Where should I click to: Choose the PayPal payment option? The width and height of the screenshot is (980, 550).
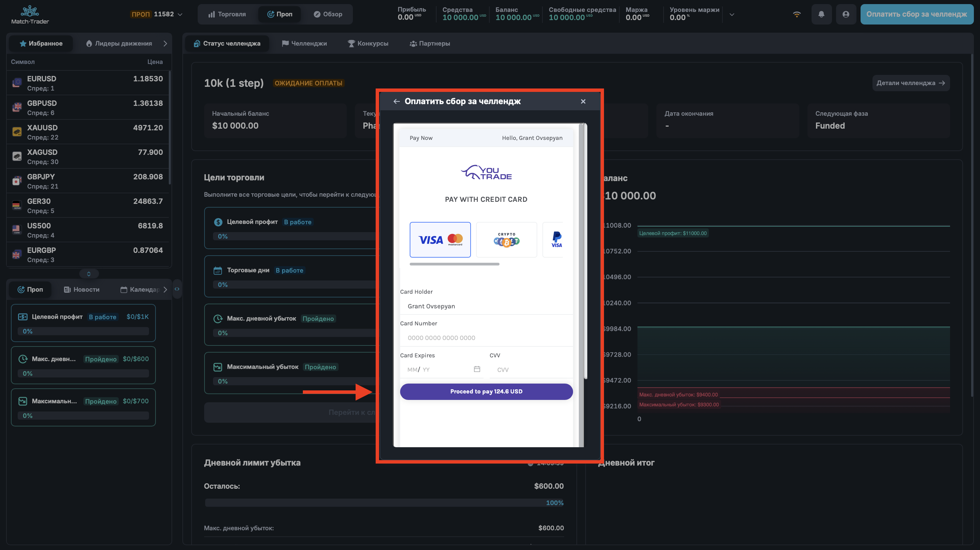click(556, 240)
